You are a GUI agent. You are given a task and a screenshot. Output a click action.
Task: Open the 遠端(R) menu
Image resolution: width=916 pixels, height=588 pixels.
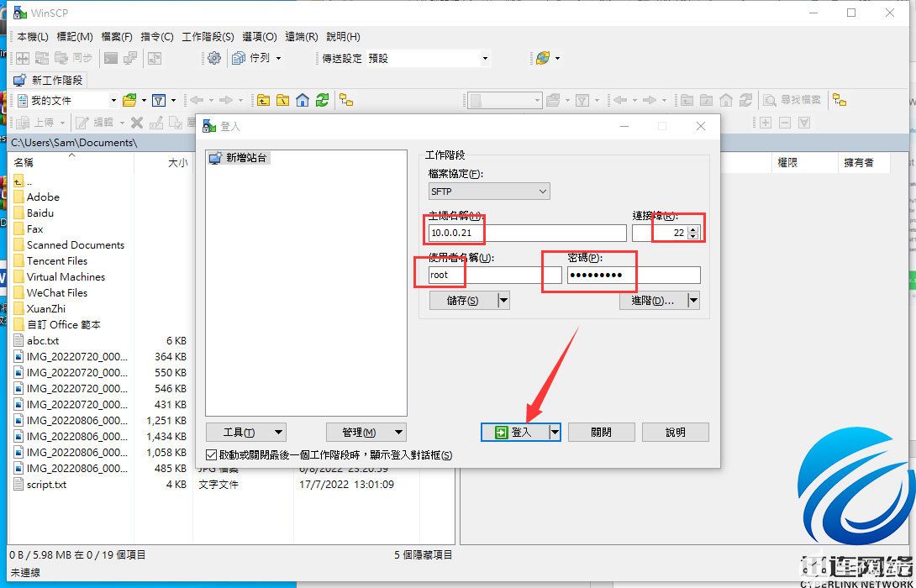pos(302,37)
